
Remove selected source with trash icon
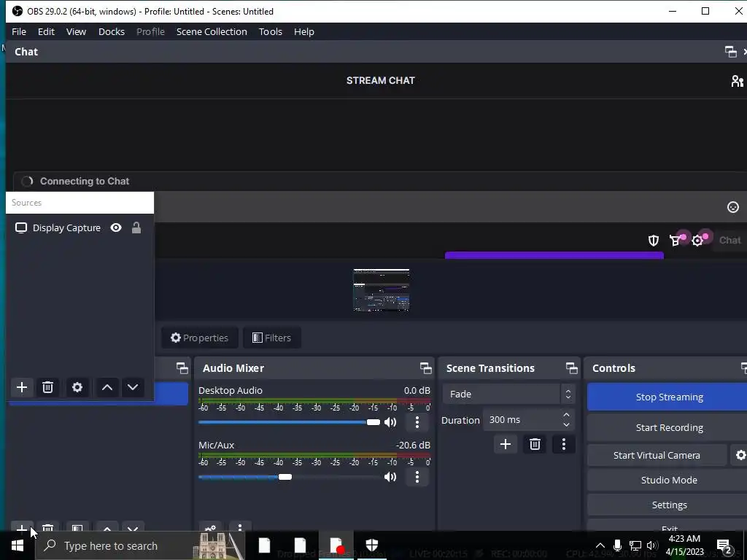click(47, 387)
